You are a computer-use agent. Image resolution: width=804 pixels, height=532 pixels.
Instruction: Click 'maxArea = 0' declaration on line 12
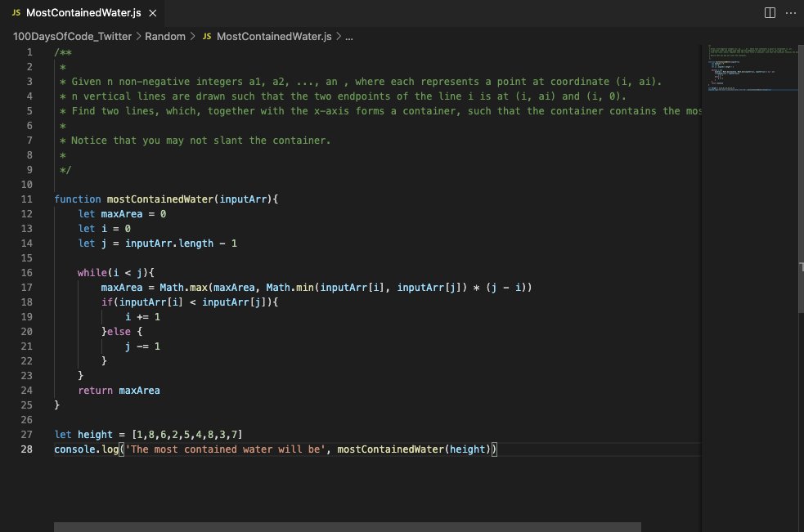[x=133, y=214]
